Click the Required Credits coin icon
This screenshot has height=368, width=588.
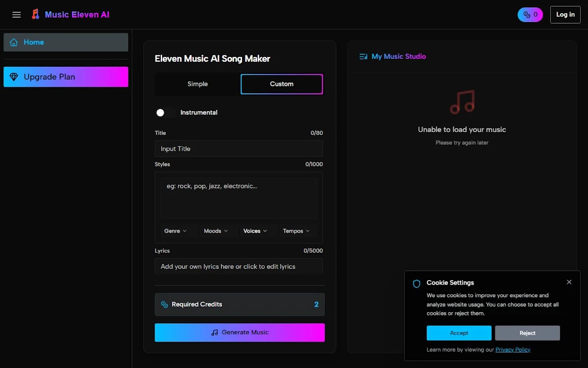(x=165, y=305)
